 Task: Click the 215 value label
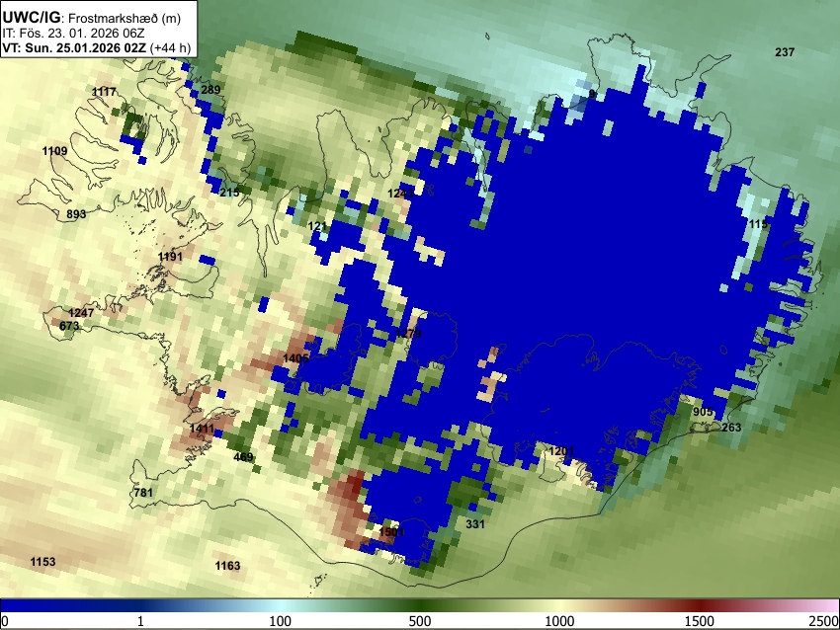[230, 193]
